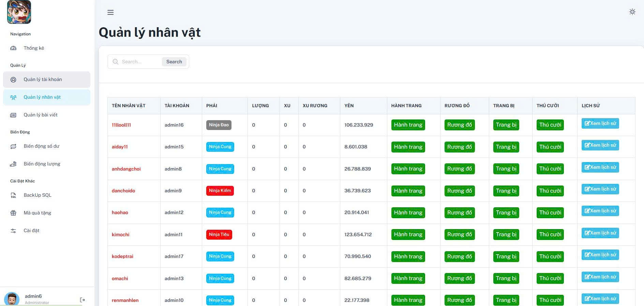The width and height of the screenshot is (644, 306).
Task: Click the logout icon beside admin6
Action: (82, 300)
